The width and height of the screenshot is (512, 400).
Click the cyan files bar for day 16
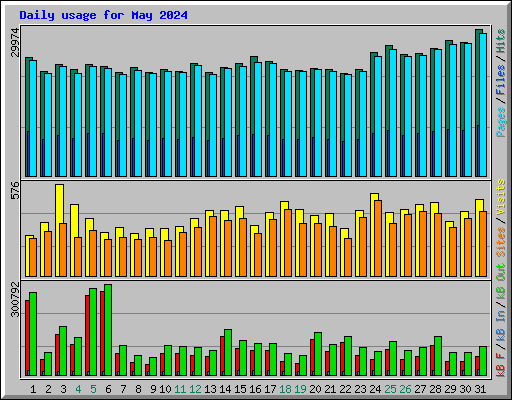tap(258, 119)
